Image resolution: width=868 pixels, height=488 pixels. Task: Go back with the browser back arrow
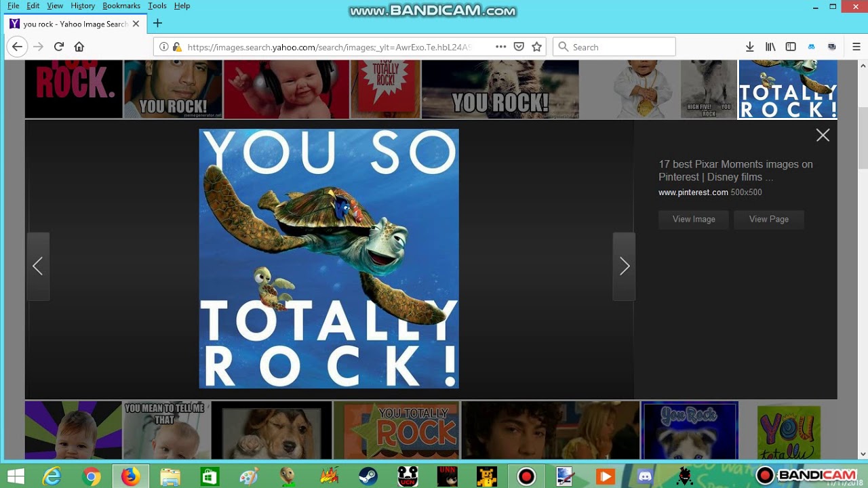[17, 47]
